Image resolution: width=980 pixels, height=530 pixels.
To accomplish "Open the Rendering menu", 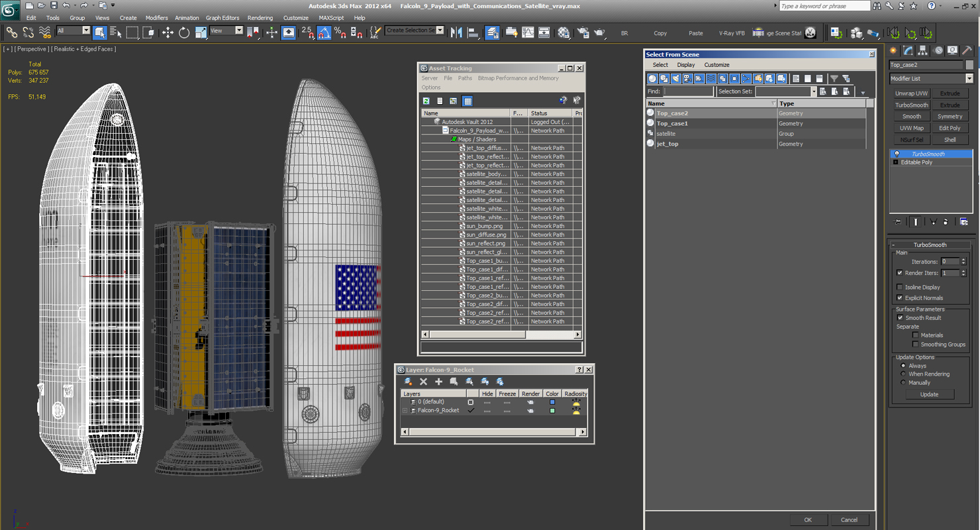I will tap(260, 18).
